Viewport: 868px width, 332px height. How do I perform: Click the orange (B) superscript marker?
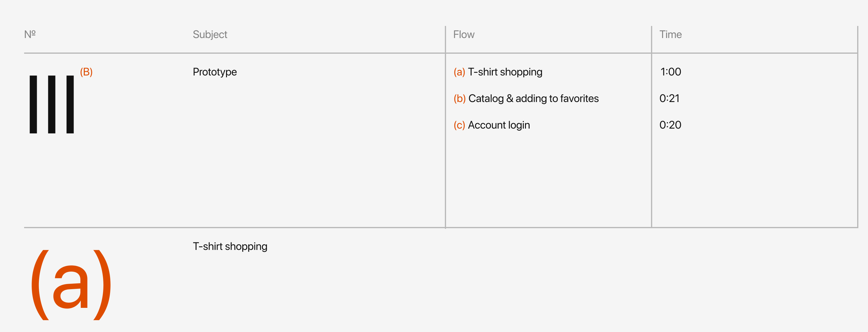[x=86, y=72]
